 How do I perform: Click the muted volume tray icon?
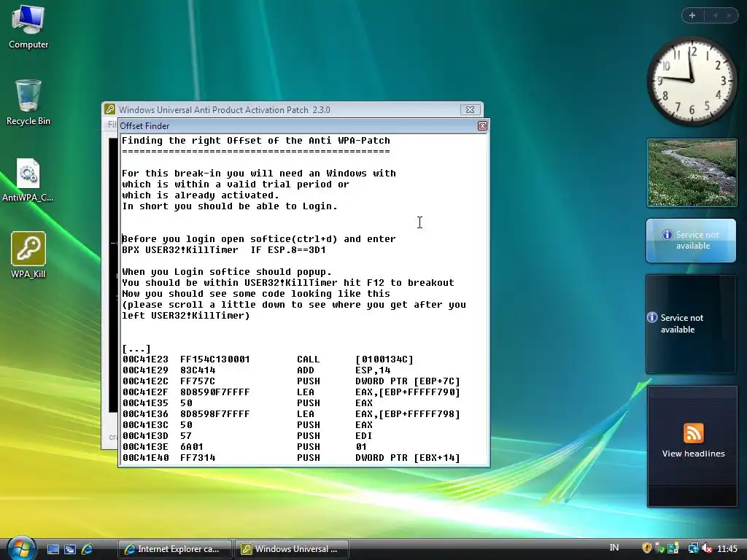coord(707,548)
